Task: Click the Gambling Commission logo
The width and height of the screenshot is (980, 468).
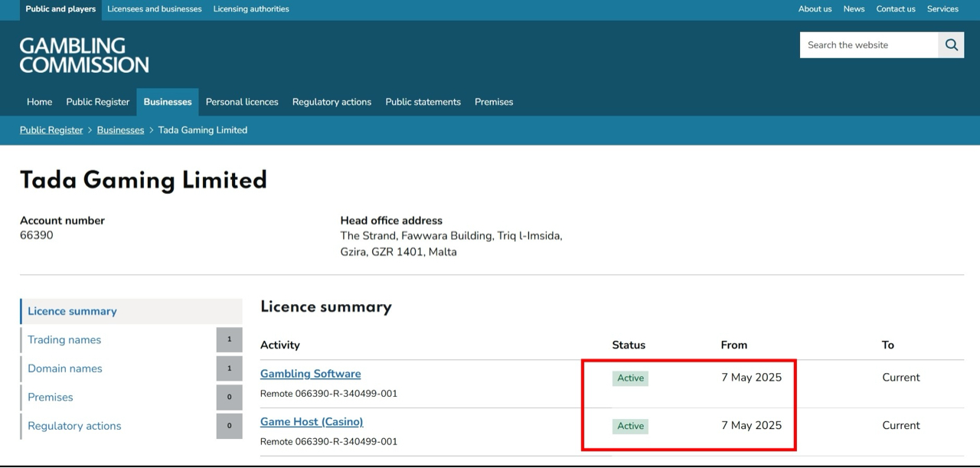Action: [x=84, y=55]
